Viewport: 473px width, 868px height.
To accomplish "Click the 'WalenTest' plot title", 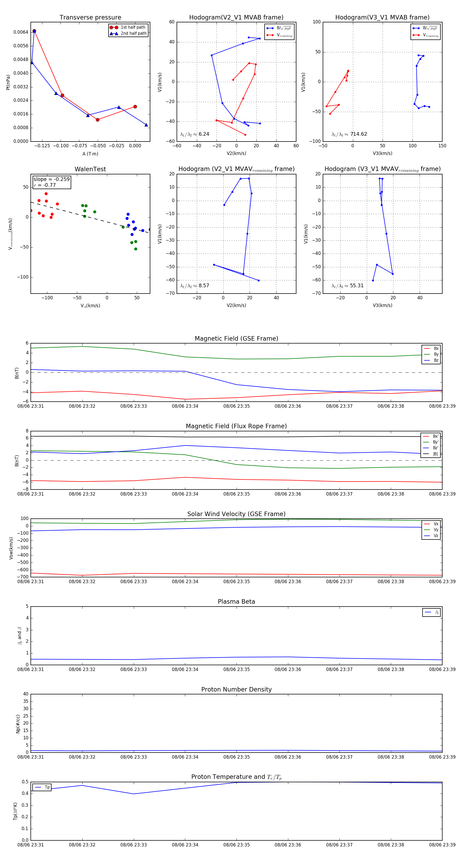I will [90, 169].
